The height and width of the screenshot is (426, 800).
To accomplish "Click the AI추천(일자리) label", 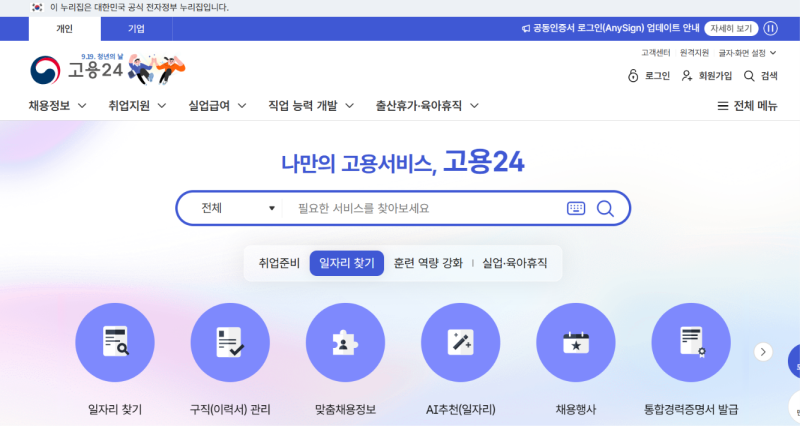I will [x=461, y=409].
